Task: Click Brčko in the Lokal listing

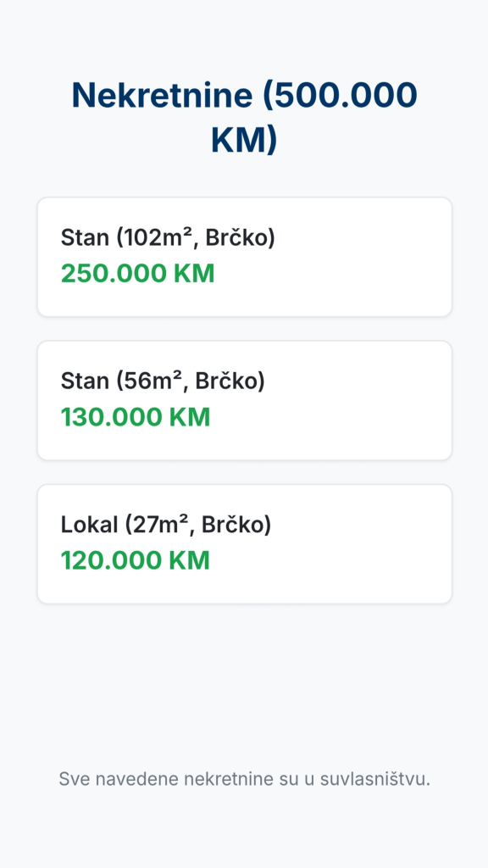Action: pyautogui.click(x=237, y=525)
